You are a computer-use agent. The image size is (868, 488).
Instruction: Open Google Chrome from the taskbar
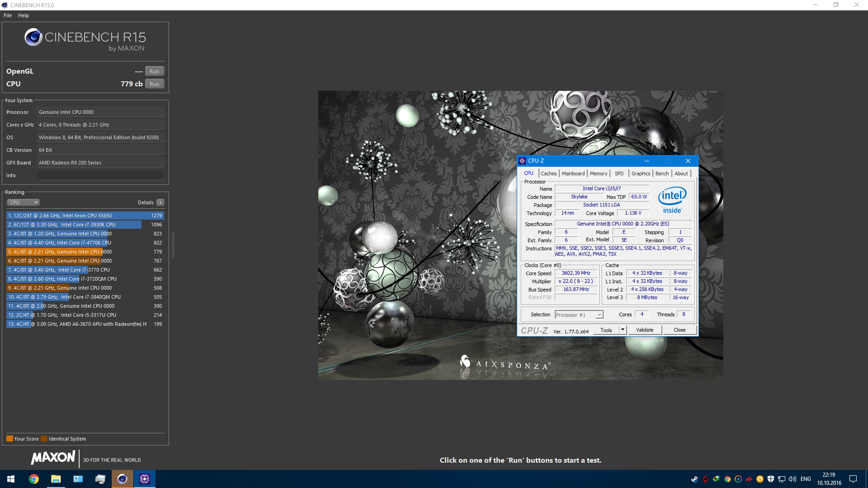[x=34, y=479]
